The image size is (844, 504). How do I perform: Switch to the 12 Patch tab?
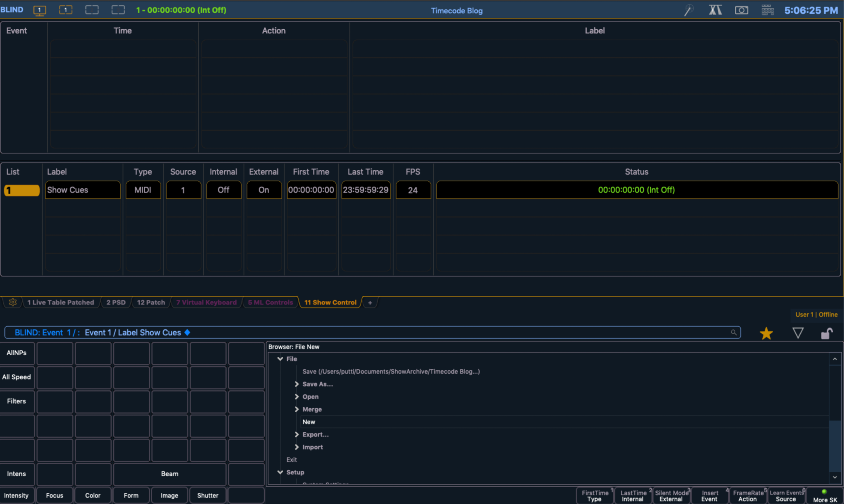(x=150, y=302)
